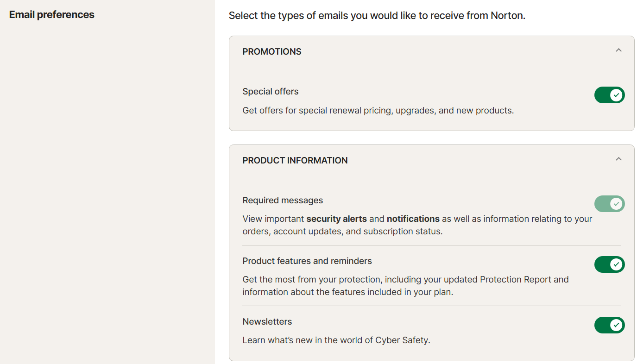This screenshot has width=637, height=364.
Task: Click the Cyber Safety newsletter description
Action: 336,340
